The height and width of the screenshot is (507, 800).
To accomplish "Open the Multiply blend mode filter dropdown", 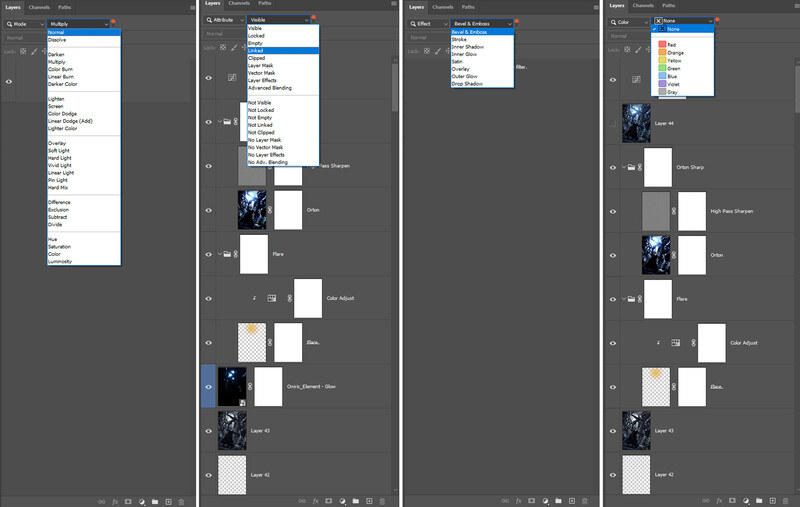I will point(79,24).
